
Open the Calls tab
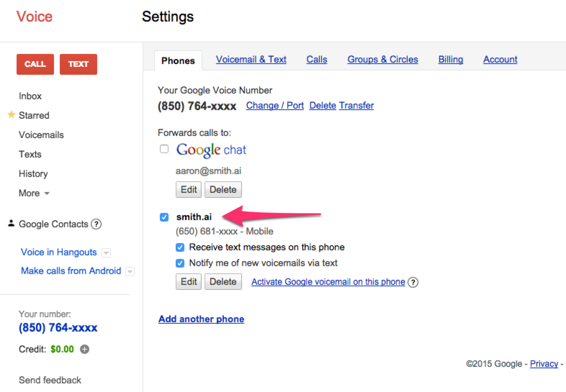coord(317,59)
